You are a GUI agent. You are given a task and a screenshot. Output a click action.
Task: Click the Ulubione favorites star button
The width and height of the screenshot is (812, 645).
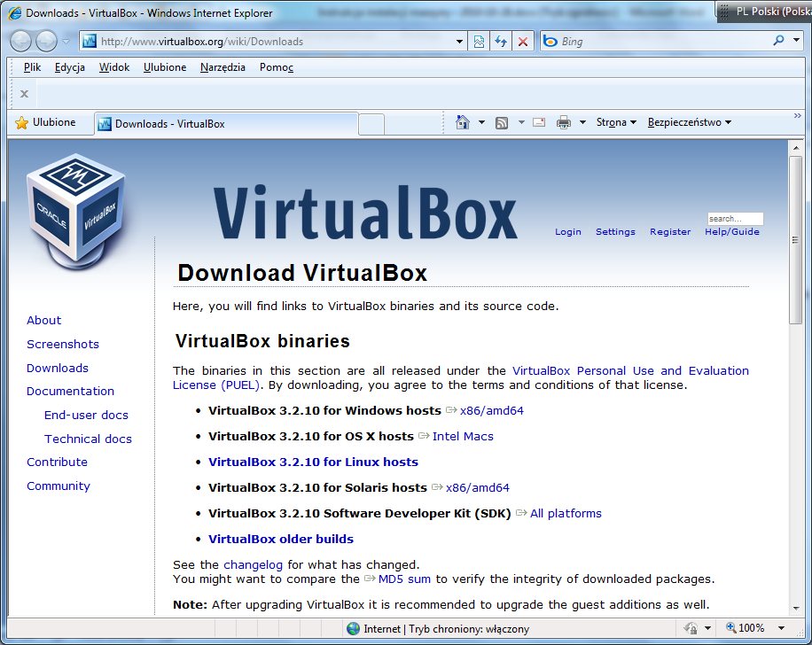pos(45,122)
